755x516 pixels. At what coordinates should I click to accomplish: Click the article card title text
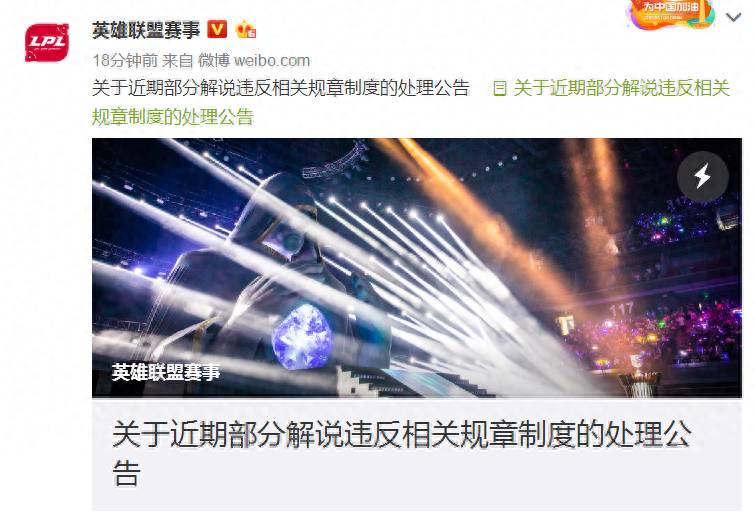tap(402, 452)
